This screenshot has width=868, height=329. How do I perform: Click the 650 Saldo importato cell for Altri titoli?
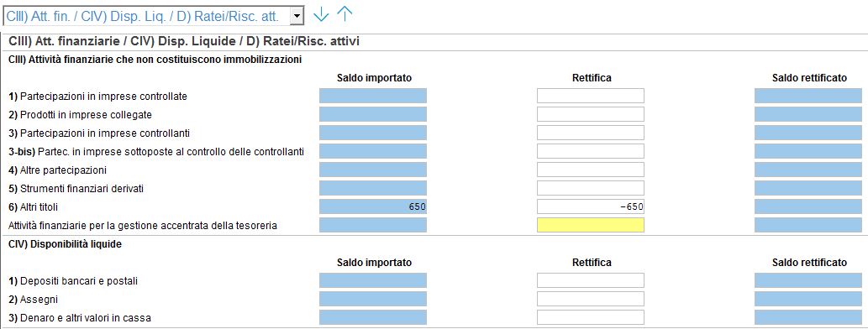[373, 206]
